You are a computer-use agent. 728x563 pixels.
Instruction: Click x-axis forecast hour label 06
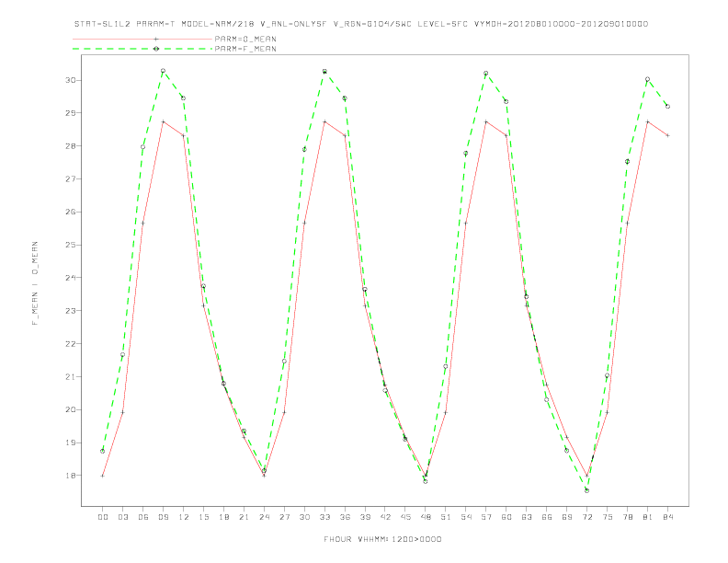[x=143, y=517]
